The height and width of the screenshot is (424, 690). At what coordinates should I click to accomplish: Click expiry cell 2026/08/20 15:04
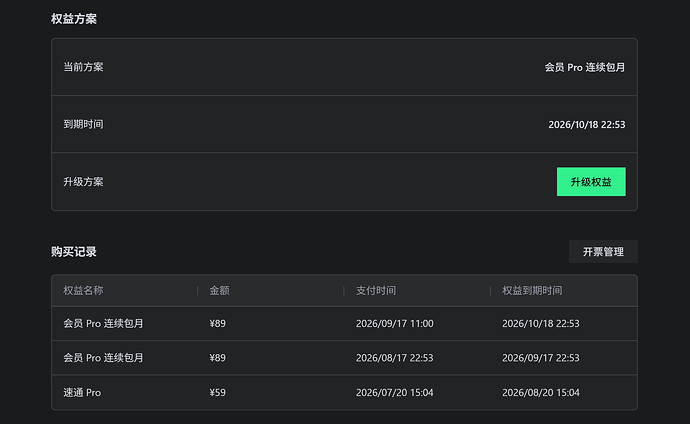[x=541, y=392]
